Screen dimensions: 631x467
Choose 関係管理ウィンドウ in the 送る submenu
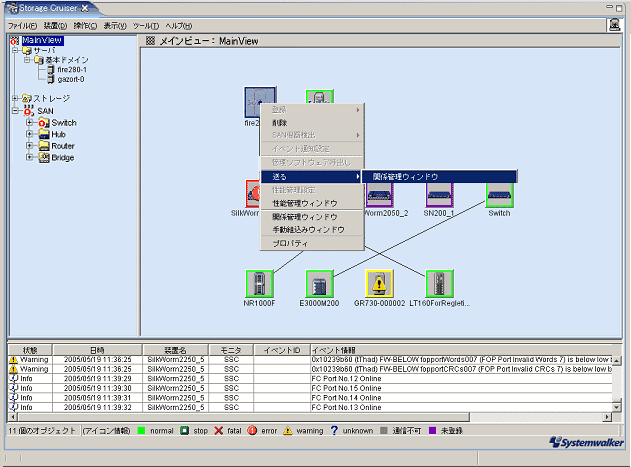point(439,176)
